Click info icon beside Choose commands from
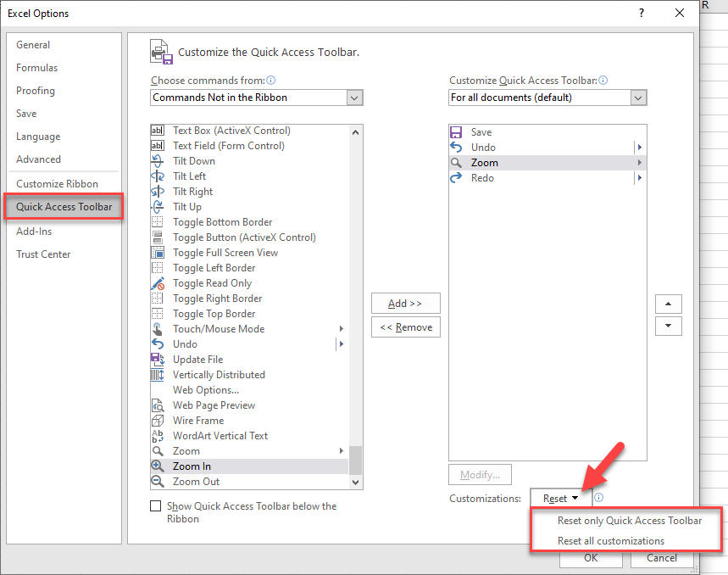The height and width of the screenshot is (575, 728). 270,81
